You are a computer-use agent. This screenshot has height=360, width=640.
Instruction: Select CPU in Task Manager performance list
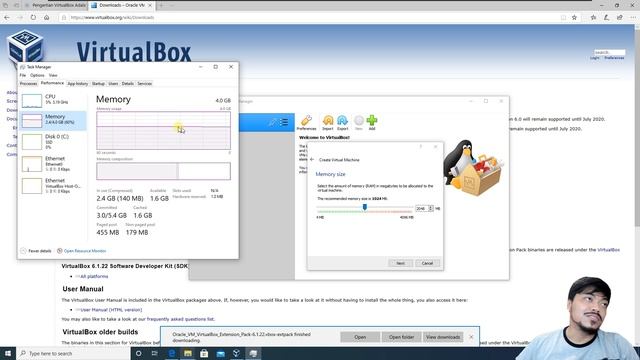[53, 100]
